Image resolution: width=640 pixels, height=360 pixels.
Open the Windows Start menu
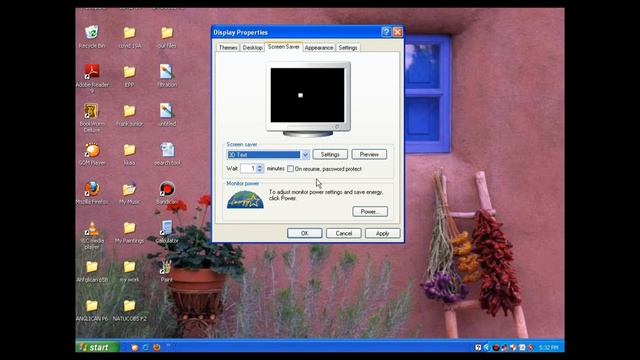[97, 347]
